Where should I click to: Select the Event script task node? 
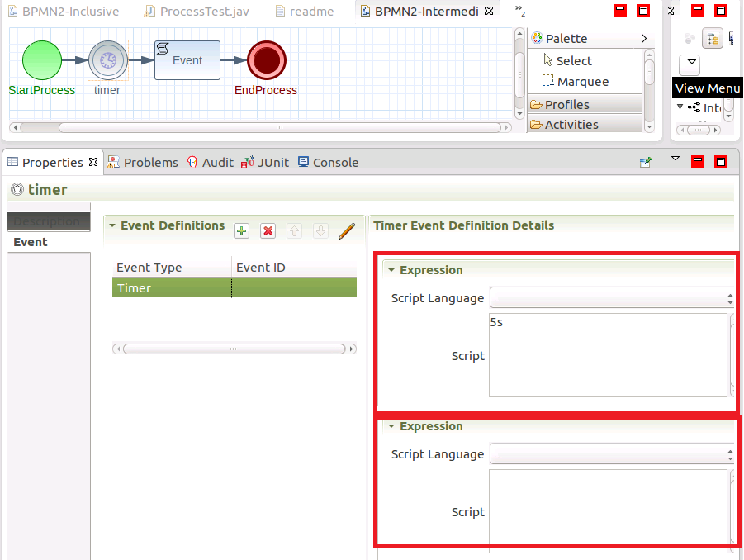coord(187,60)
